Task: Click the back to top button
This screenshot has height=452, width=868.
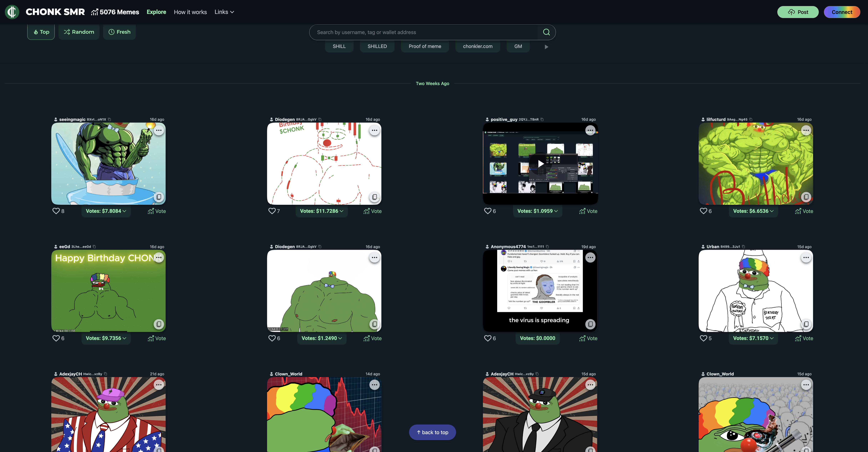Action: pos(432,432)
